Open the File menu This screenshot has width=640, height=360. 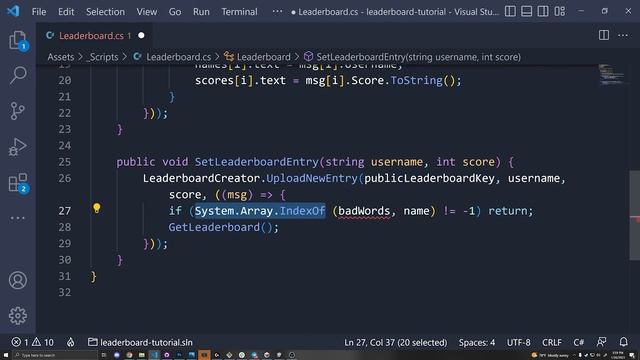click(x=39, y=11)
